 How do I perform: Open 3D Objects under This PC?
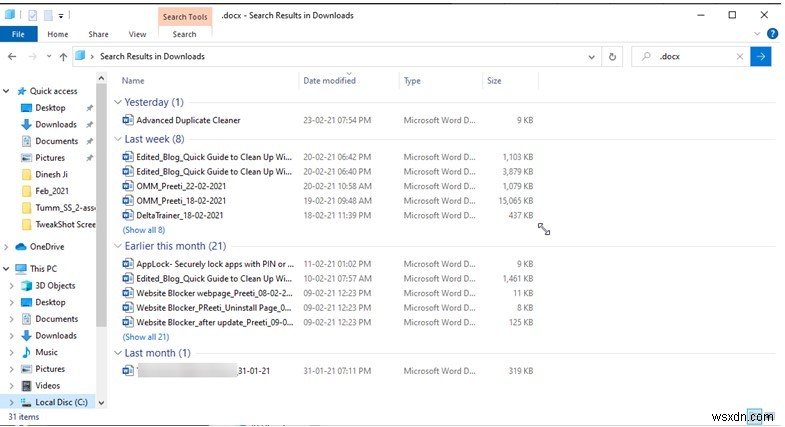55,285
